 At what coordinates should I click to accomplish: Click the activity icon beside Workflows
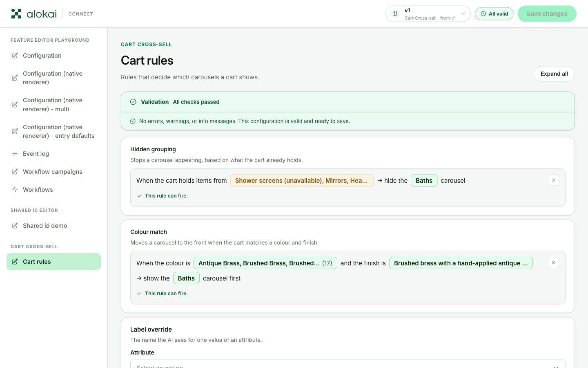[x=15, y=190]
